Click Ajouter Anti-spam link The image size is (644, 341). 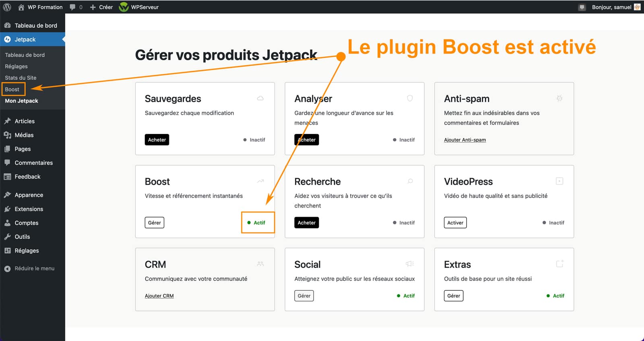coord(465,140)
